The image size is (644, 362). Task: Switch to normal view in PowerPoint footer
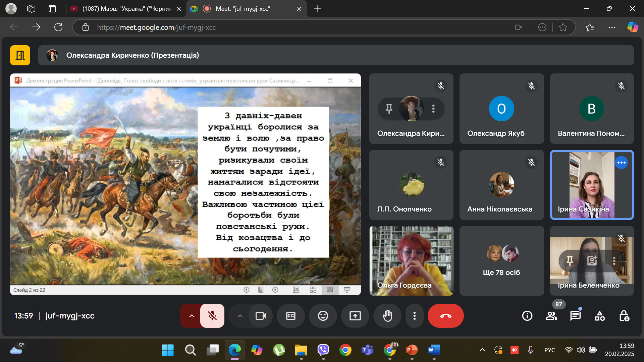(x=296, y=290)
